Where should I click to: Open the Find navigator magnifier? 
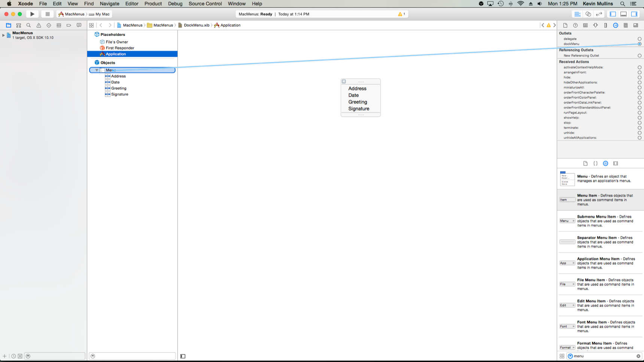(28, 25)
